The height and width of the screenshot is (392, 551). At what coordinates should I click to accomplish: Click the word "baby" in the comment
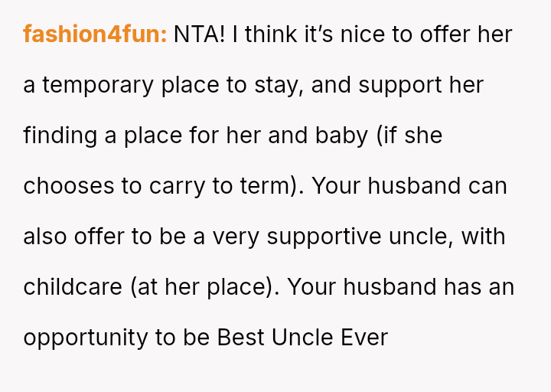pos(341,136)
